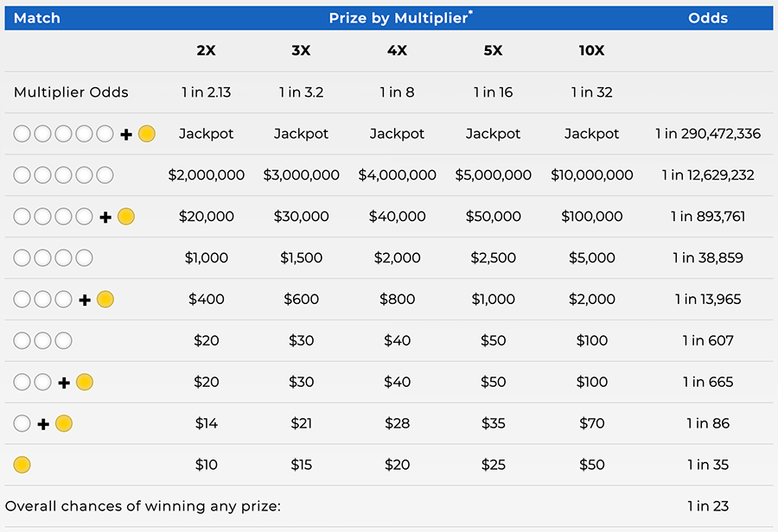Select the 2X multiplier column header

[206, 50]
